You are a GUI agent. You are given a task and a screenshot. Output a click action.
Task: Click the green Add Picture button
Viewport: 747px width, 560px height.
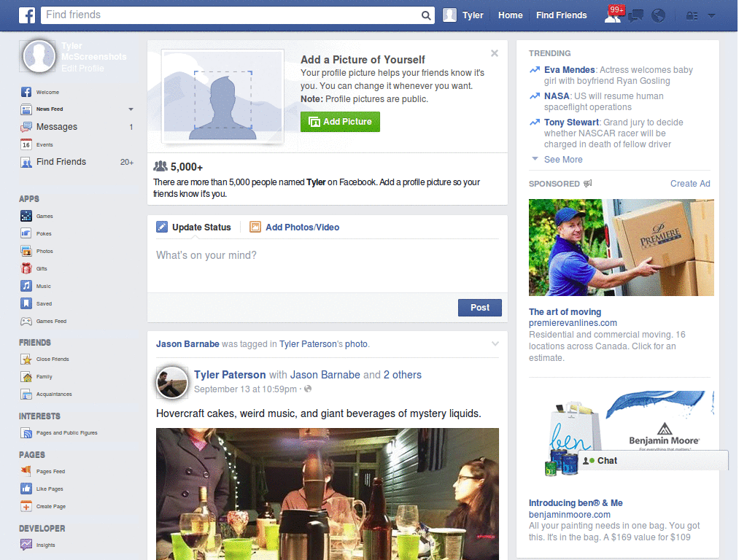tap(340, 122)
